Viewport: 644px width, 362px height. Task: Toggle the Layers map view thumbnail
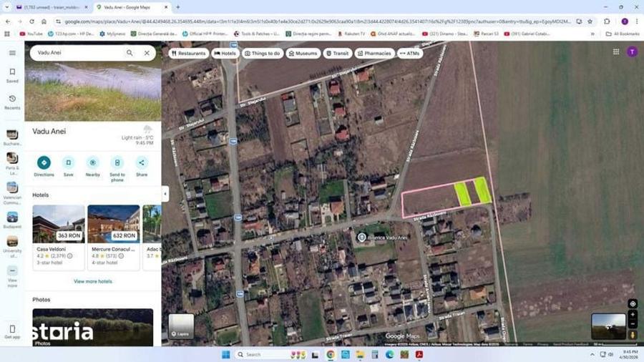coord(181,326)
